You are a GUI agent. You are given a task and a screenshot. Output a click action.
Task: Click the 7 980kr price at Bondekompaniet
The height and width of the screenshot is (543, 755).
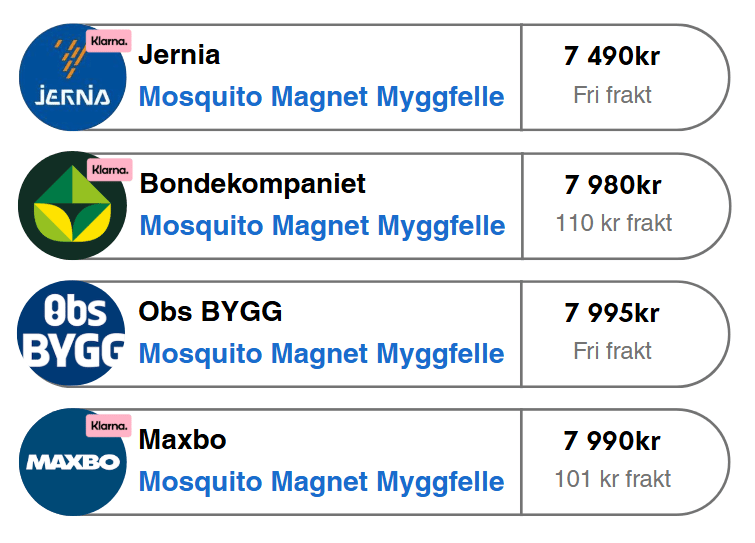[613, 185]
